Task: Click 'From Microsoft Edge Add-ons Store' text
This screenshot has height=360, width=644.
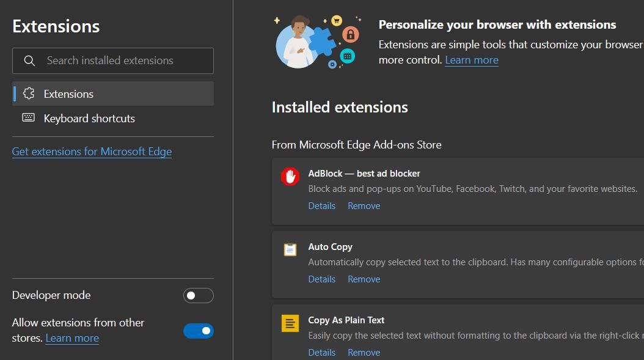Action: 356,145
